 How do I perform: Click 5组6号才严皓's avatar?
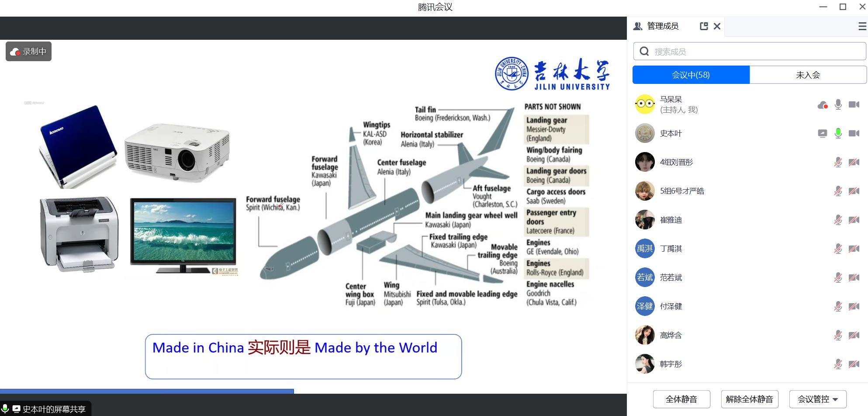coord(645,191)
